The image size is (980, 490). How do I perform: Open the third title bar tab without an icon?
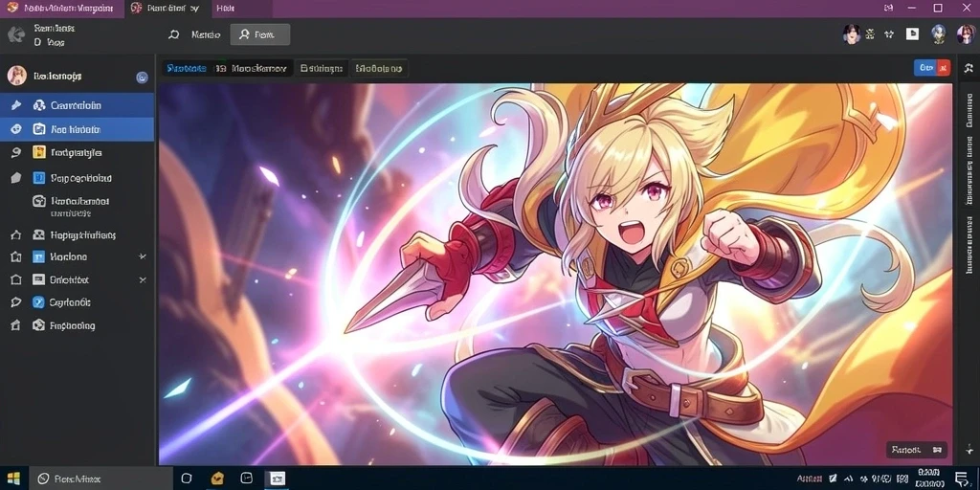tap(225, 8)
